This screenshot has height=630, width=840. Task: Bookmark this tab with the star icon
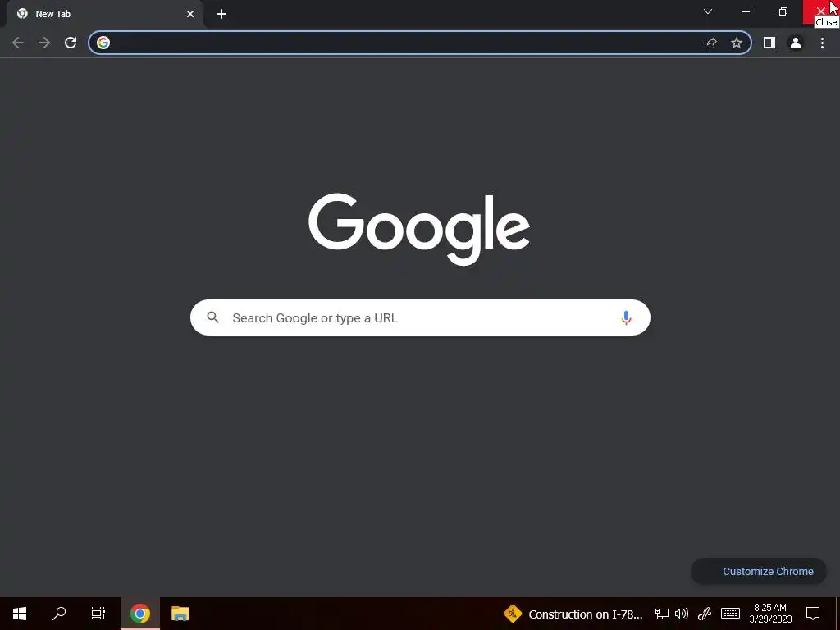click(737, 43)
